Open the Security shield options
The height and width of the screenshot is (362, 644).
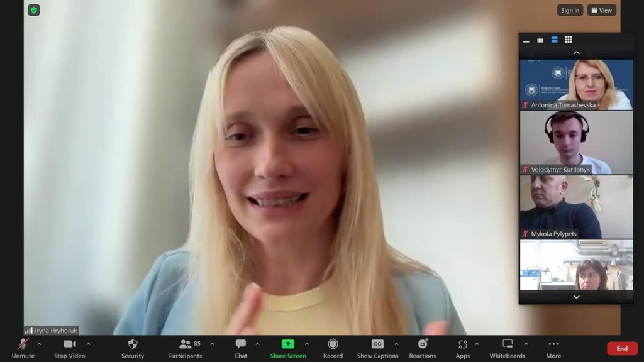coord(132,348)
